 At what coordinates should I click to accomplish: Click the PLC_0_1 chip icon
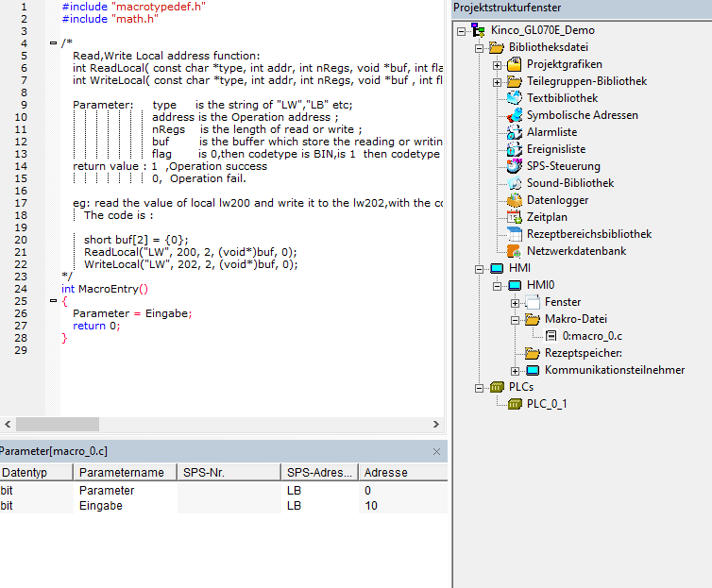click(515, 404)
